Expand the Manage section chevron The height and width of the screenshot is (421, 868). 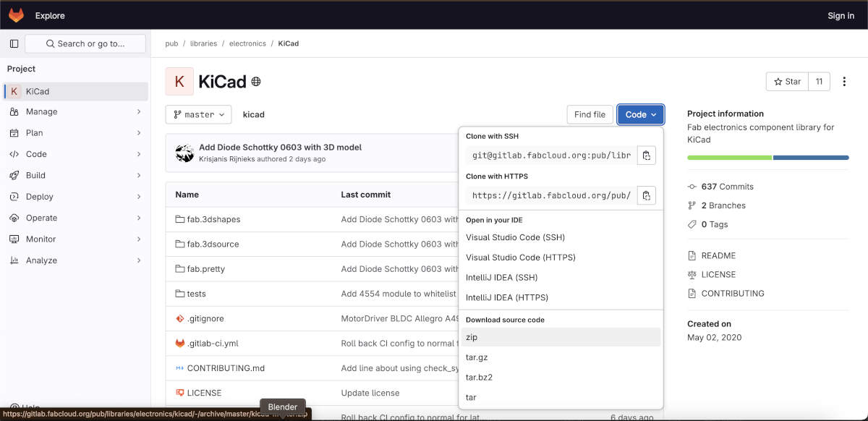[138, 111]
